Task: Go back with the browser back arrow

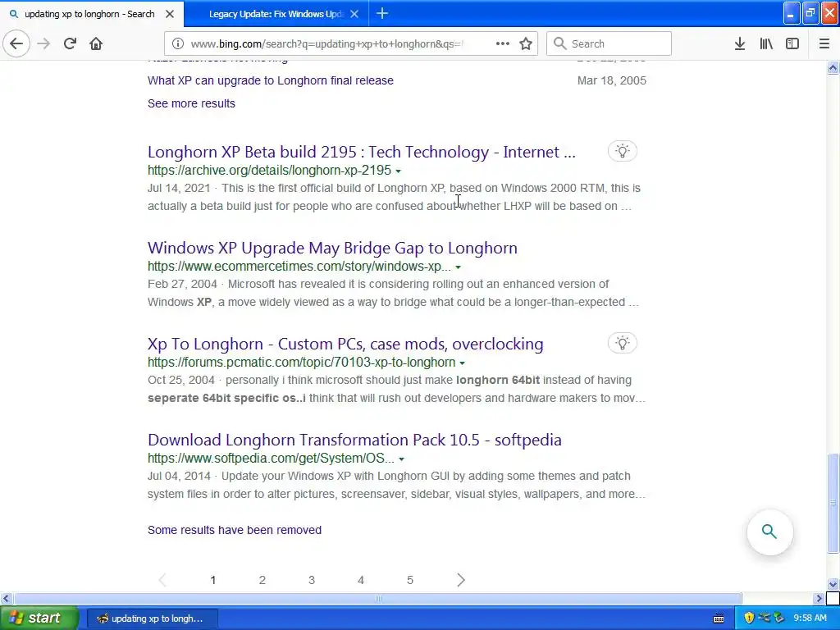Action: click(16, 43)
